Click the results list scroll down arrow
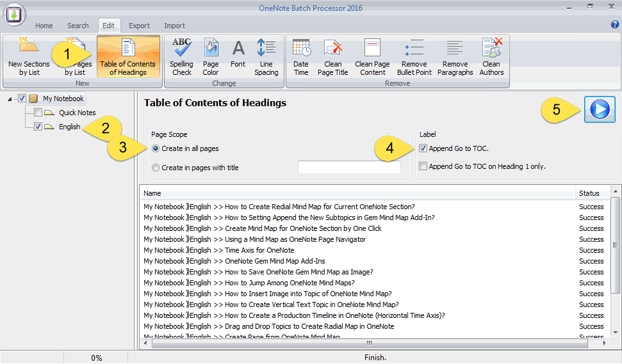Viewport: 622px width, 364px height. 615,332
